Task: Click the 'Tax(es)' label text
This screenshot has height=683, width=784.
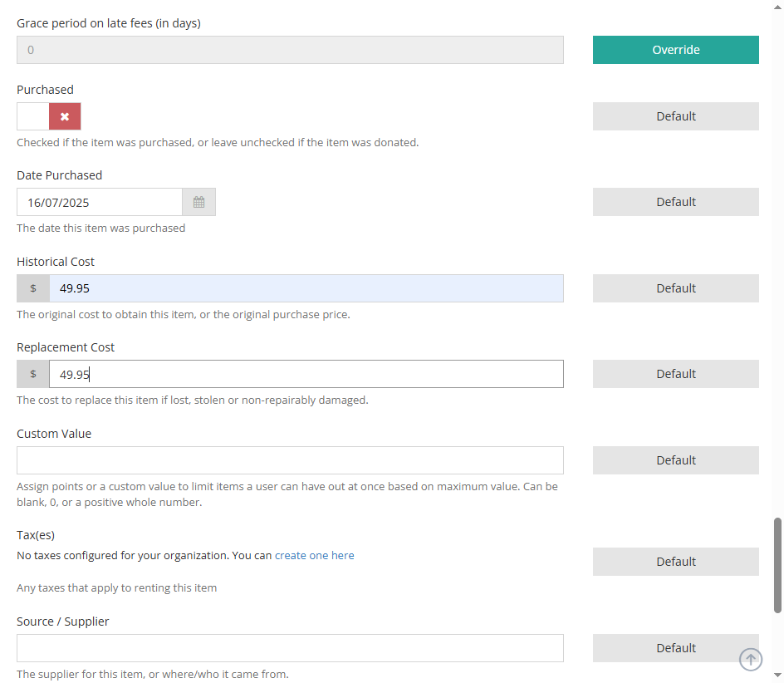Action: (36, 535)
